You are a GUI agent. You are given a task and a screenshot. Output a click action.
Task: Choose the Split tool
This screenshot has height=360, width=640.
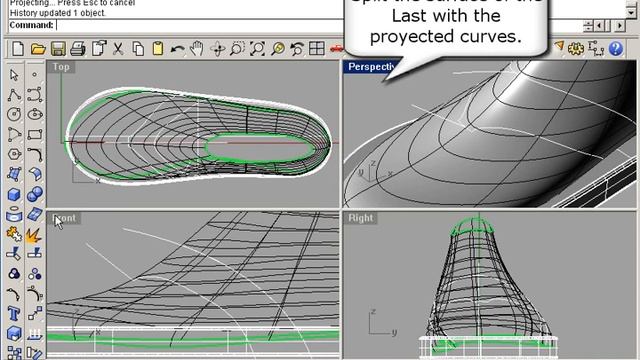pos(35,254)
